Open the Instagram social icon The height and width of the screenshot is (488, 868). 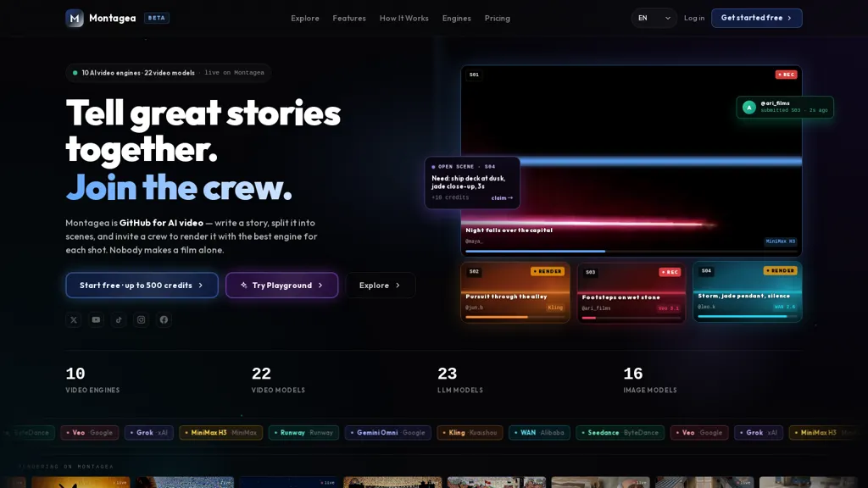[x=142, y=319]
